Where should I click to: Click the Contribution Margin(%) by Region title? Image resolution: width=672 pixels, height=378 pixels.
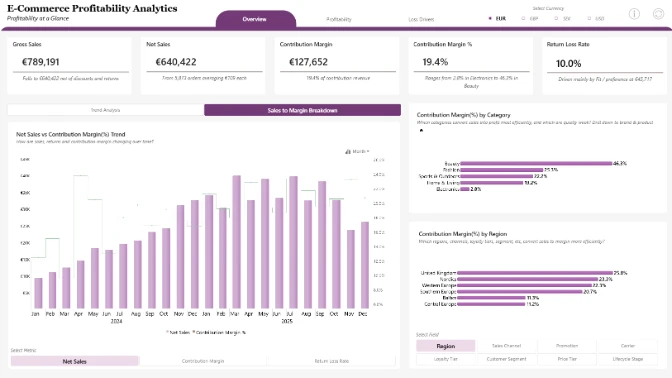tap(462, 234)
